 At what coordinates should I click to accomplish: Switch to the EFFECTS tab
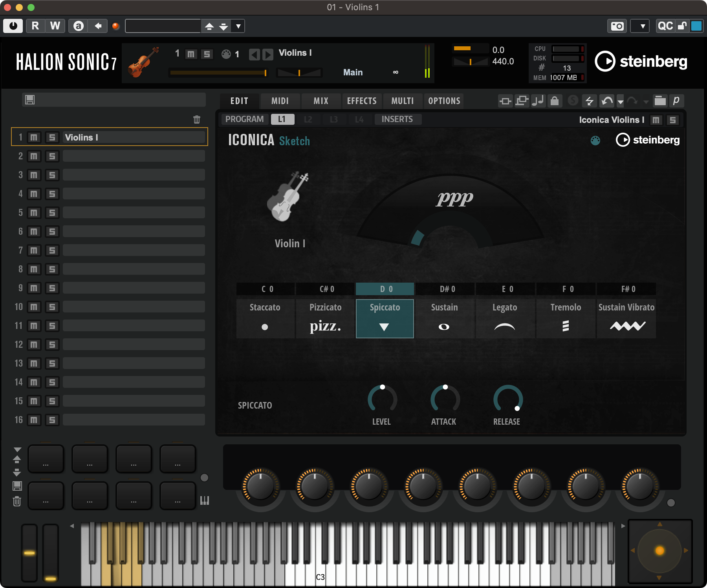pos(362,101)
